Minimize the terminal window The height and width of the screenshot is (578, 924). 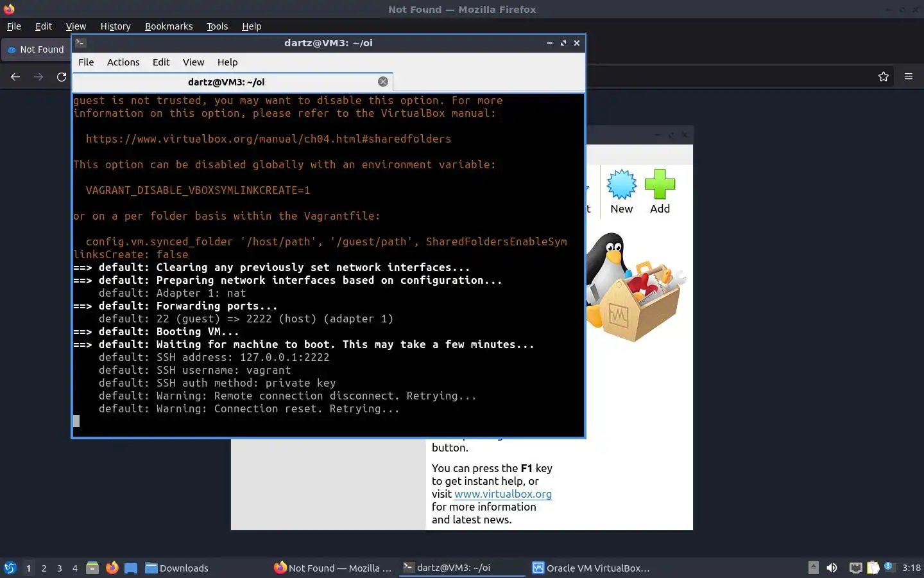pyautogui.click(x=550, y=43)
